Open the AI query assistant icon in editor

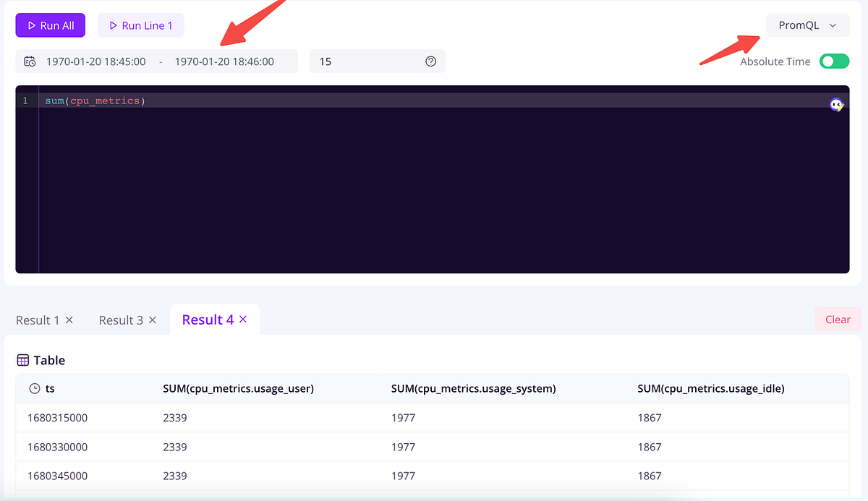[836, 104]
